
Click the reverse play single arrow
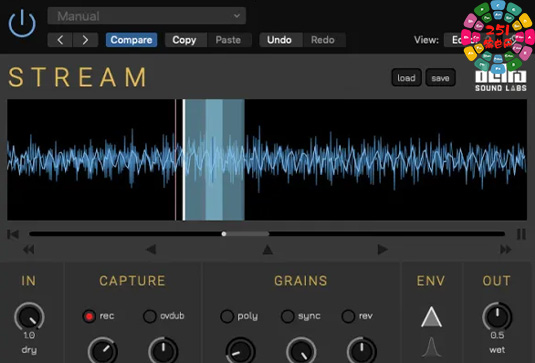tap(151, 249)
